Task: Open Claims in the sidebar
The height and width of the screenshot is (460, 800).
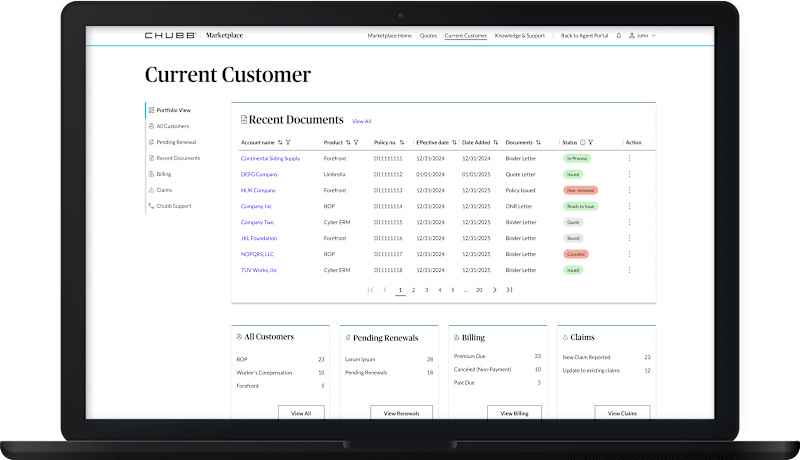Action: pos(164,190)
